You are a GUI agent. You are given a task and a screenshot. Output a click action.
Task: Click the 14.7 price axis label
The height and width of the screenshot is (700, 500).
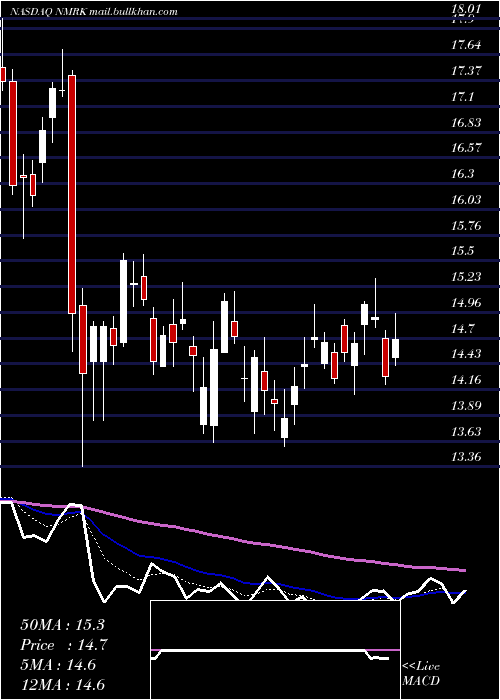point(463,329)
